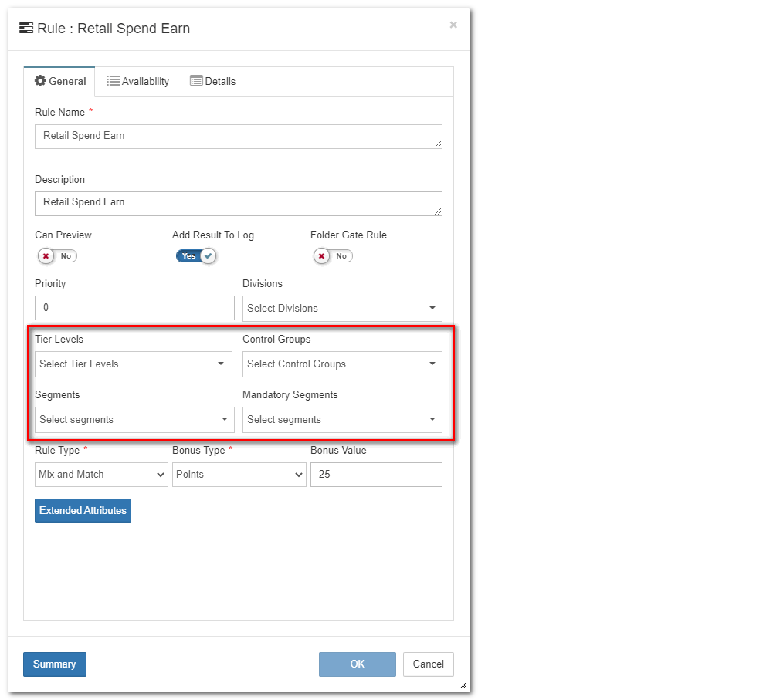This screenshot has width=773, height=700.
Task: Focus the Bonus Value field
Action: tap(376, 475)
